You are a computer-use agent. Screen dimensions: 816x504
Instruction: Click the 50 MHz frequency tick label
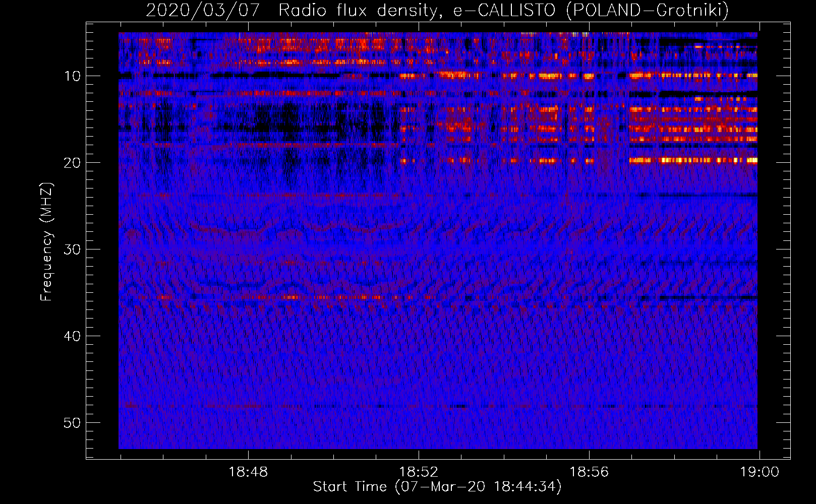73,423
